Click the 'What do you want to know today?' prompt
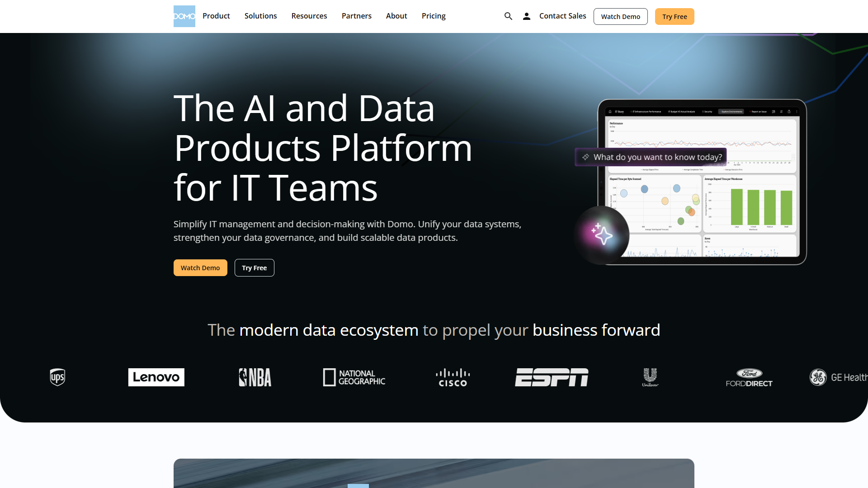 pyautogui.click(x=651, y=157)
